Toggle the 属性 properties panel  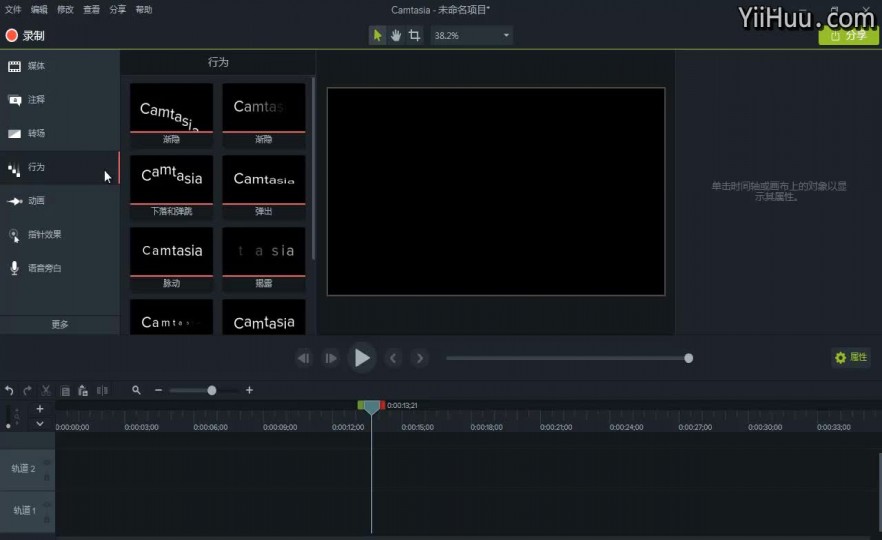click(x=851, y=357)
